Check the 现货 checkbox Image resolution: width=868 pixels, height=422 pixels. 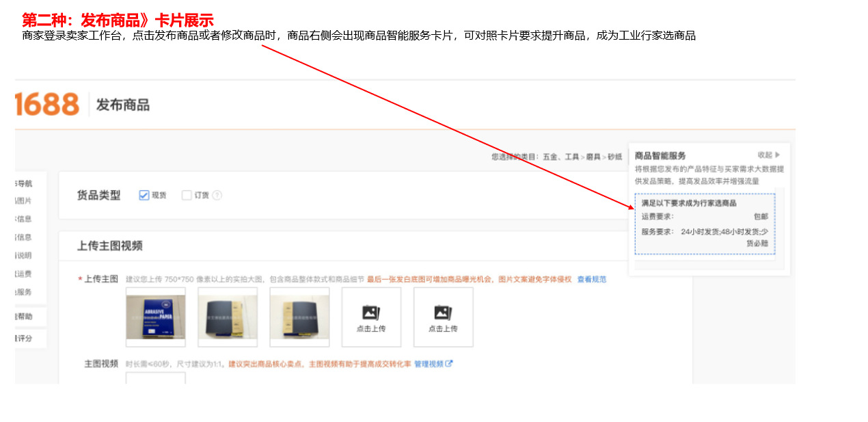(144, 196)
